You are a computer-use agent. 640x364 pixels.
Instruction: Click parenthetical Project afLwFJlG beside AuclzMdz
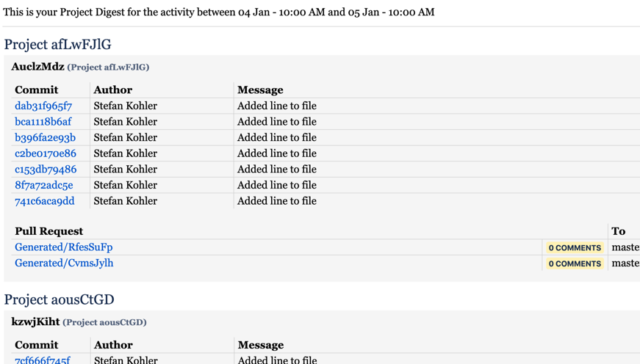108,68
